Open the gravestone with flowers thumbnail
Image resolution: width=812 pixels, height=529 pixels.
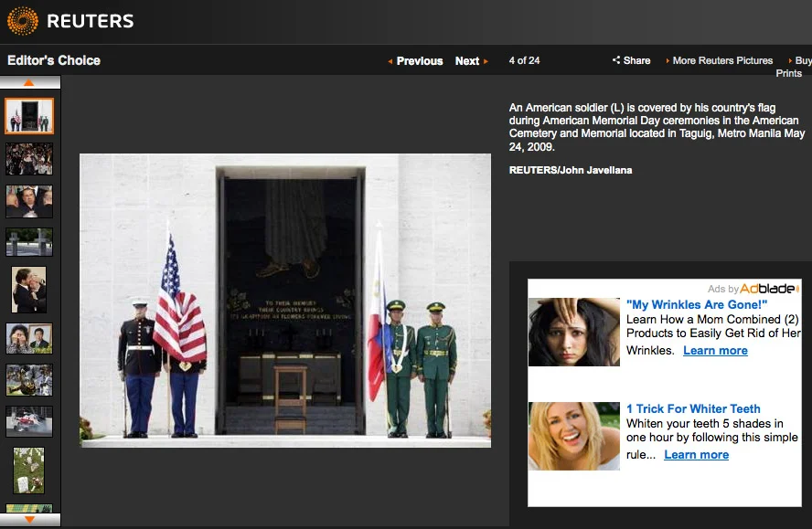tap(29, 471)
